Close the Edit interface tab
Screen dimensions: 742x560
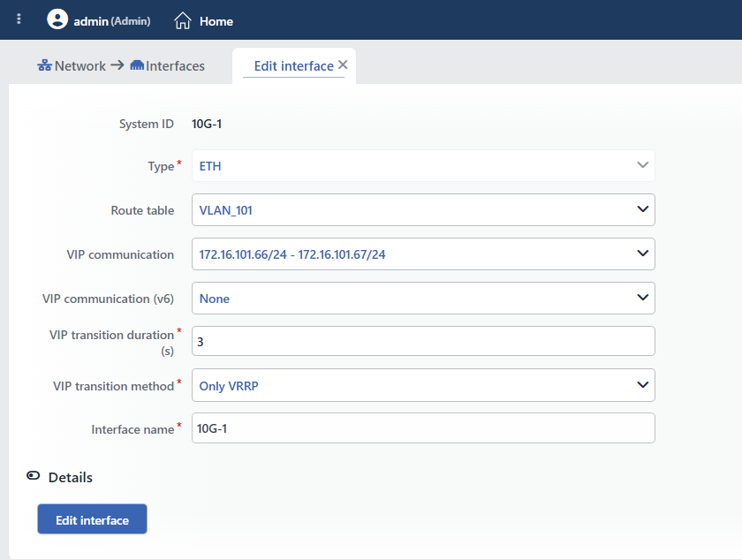pos(343,64)
